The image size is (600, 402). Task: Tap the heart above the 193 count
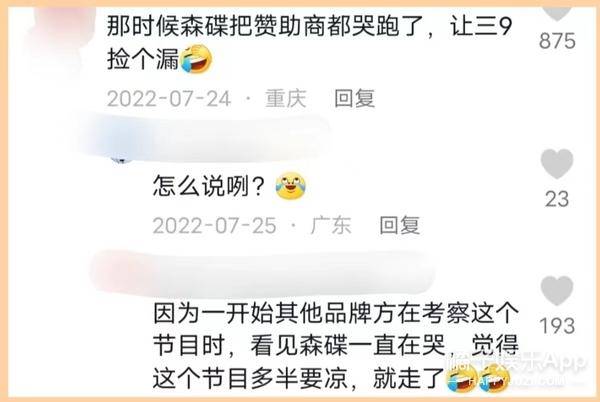point(557,290)
